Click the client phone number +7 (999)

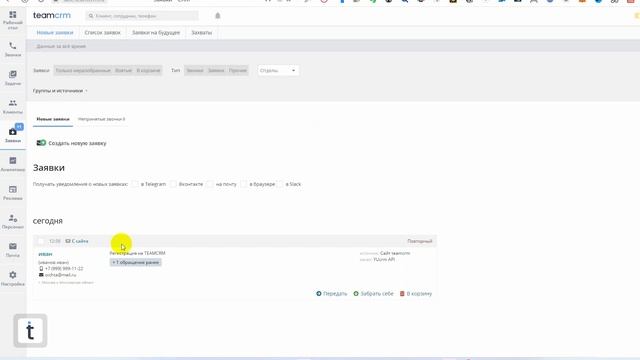point(64,269)
